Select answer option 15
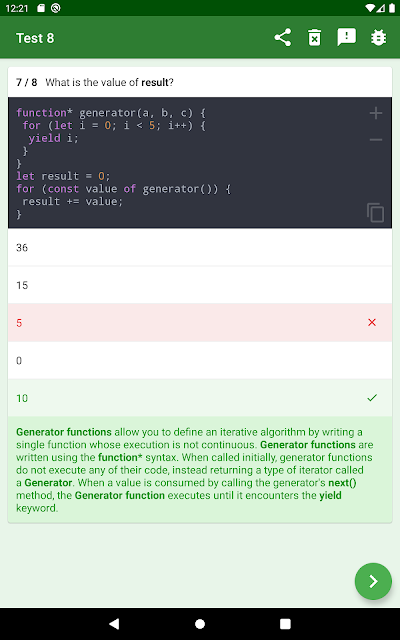 tap(200, 285)
